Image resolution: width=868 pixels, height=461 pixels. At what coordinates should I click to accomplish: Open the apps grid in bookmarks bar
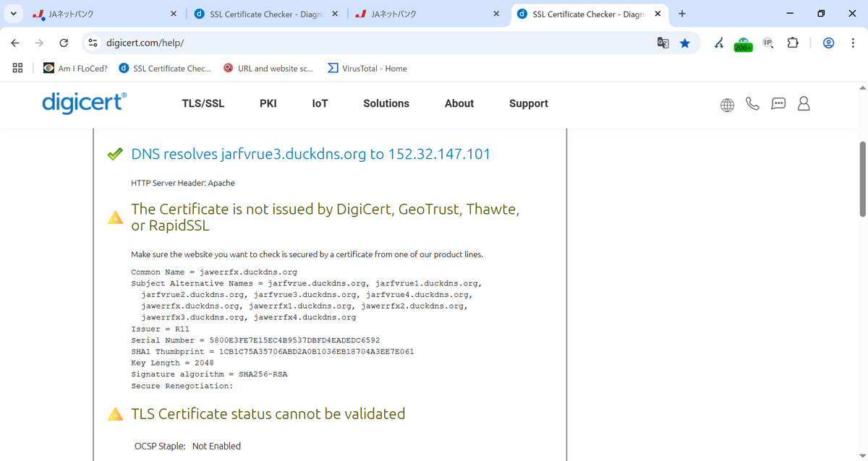click(x=18, y=68)
